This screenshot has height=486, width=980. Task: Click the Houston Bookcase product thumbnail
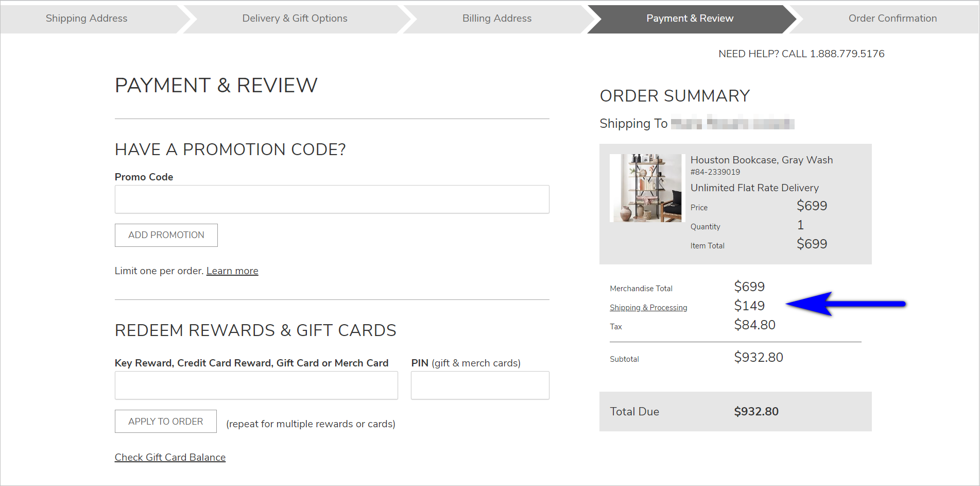click(646, 188)
